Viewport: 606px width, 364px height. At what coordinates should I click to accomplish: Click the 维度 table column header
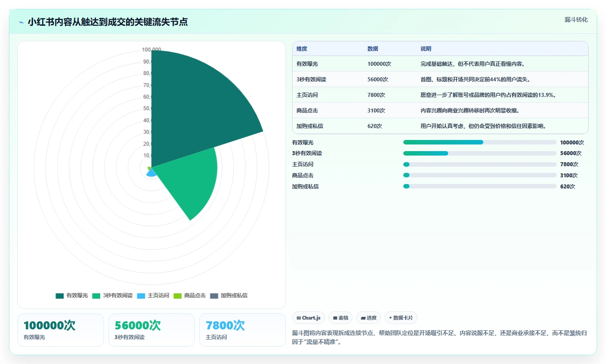pos(302,49)
